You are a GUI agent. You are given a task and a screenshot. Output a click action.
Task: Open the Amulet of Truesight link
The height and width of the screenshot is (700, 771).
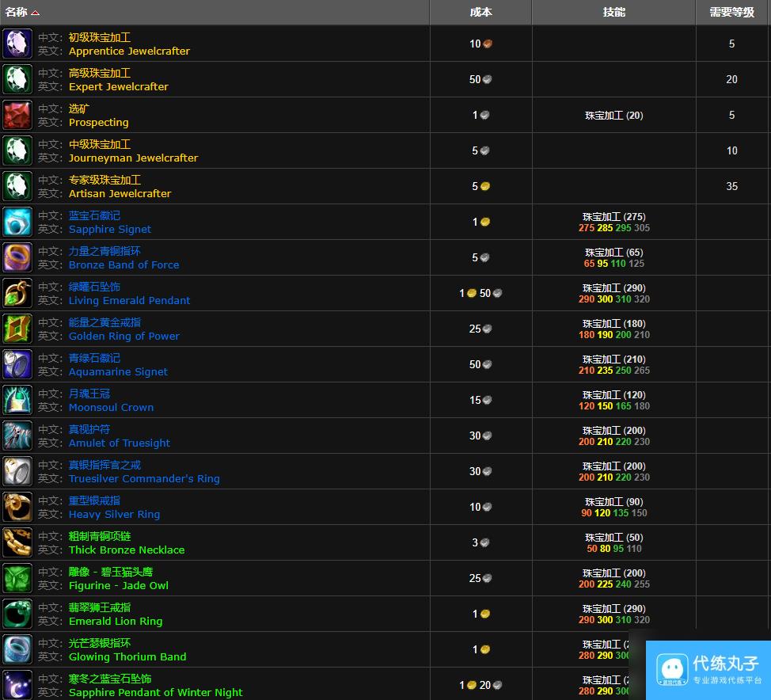click(119, 443)
